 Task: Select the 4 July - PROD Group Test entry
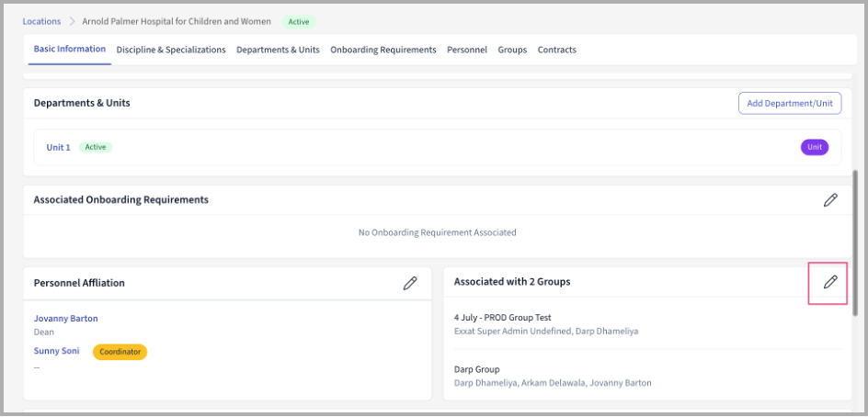pyautogui.click(x=502, y=318)
